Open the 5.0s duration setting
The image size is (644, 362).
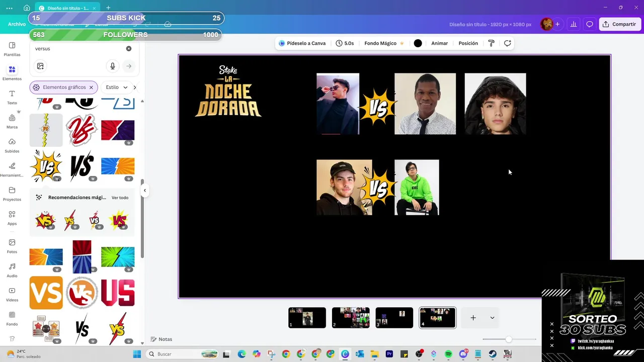click(345, 43)
